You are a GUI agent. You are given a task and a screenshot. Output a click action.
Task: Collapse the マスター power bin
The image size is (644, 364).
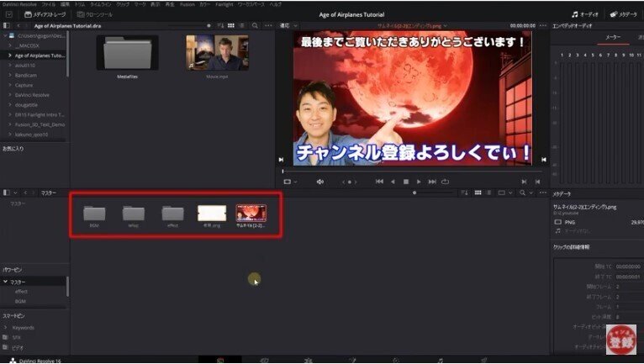[x=5, y=282]
